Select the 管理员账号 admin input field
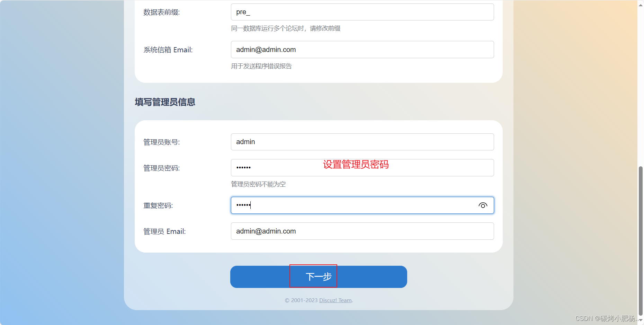644x325 pixels. coord(362,142)
